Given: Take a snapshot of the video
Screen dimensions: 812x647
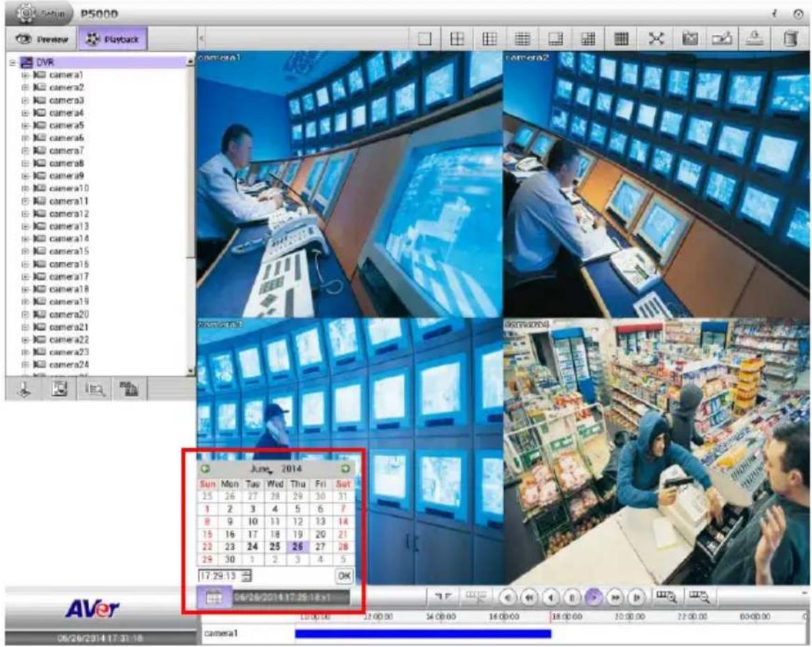Looking at the screenshot, I should point(689,39).
